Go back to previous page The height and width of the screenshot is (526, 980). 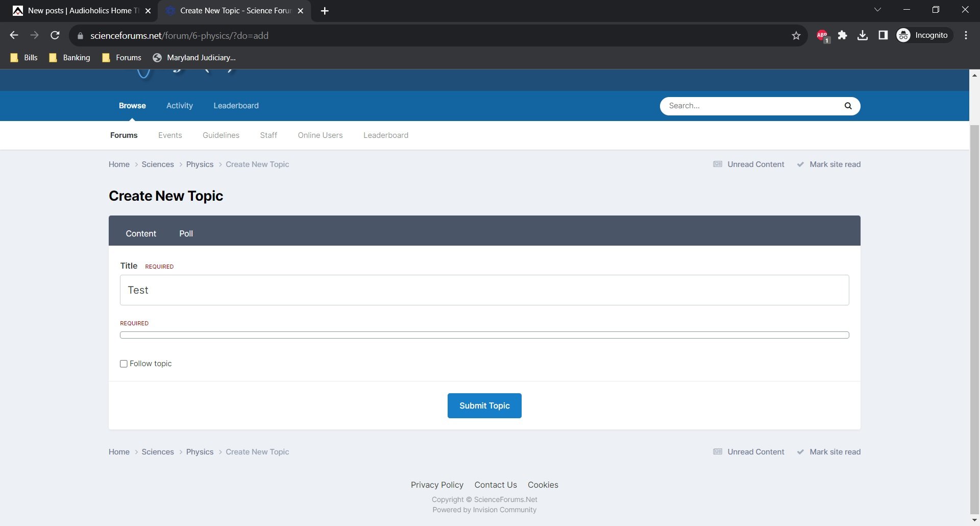click(x=14, y=35)
